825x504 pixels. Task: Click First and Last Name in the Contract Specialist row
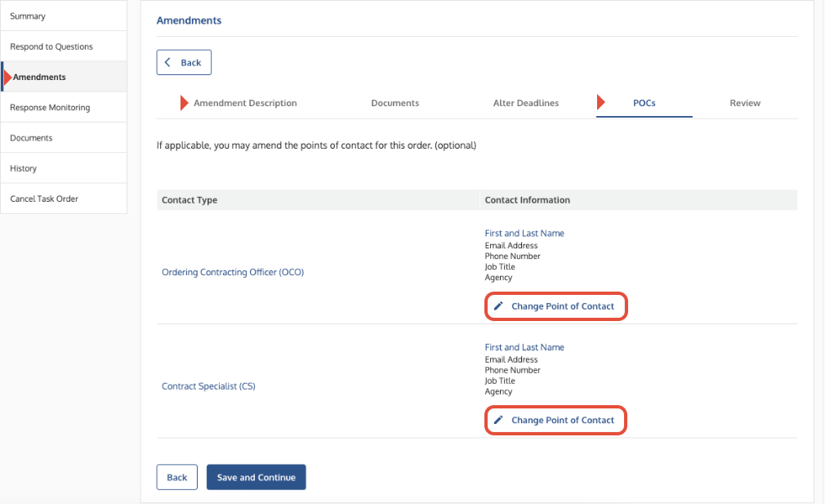tap(524, 347)
